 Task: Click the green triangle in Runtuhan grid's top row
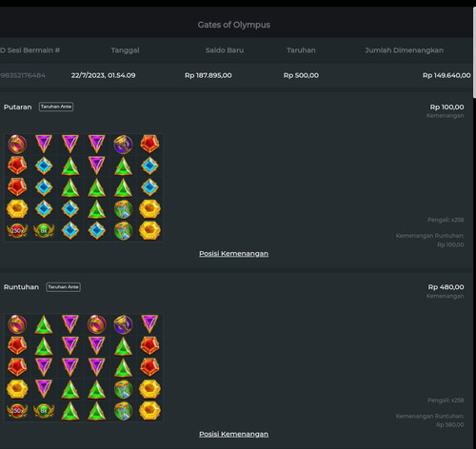click(44, 324)
